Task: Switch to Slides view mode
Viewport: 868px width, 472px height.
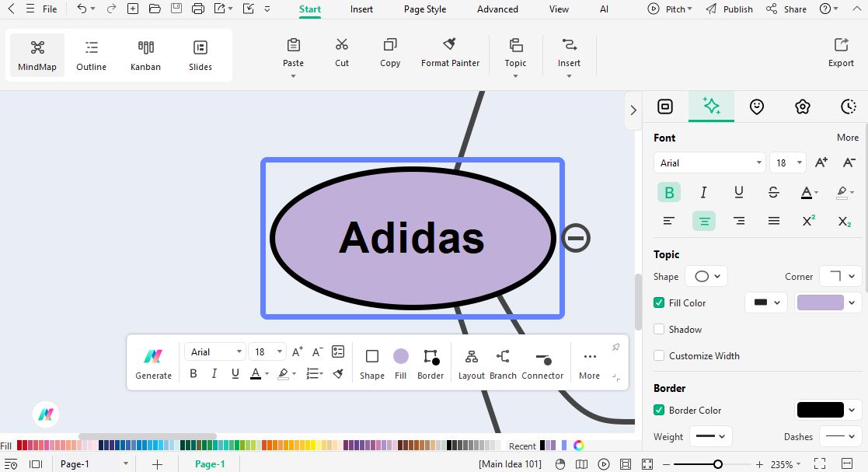Action: click(200, 55)
